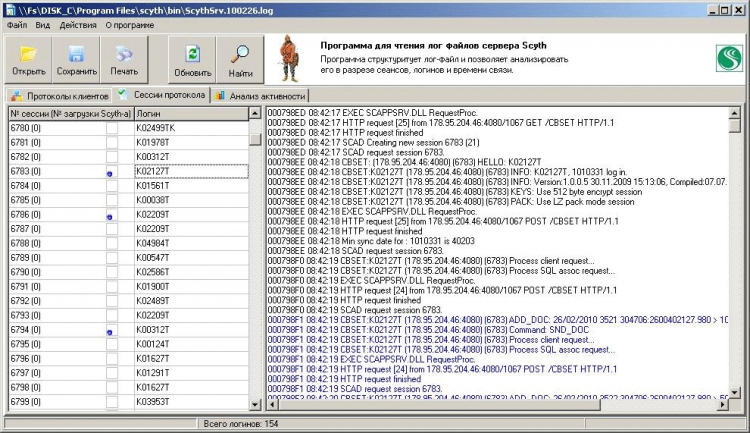The width and height of the screenshot is (750, 433).
Task: Switch to the Протоколы клиентов tab
Action: click(x=58, y=95)
